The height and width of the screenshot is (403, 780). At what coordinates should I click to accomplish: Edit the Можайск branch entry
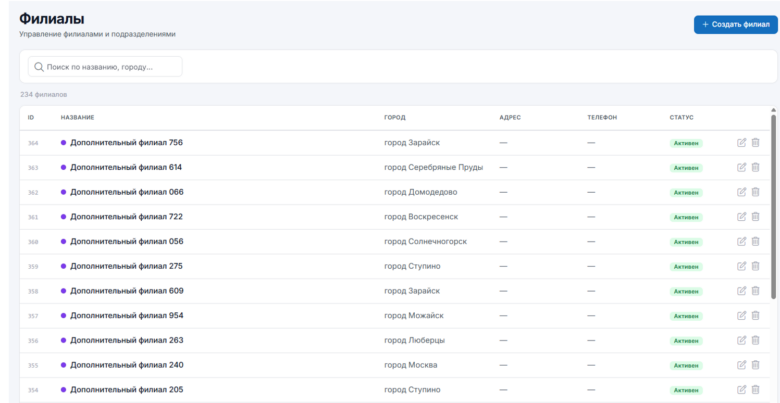[x=741, y=315]
